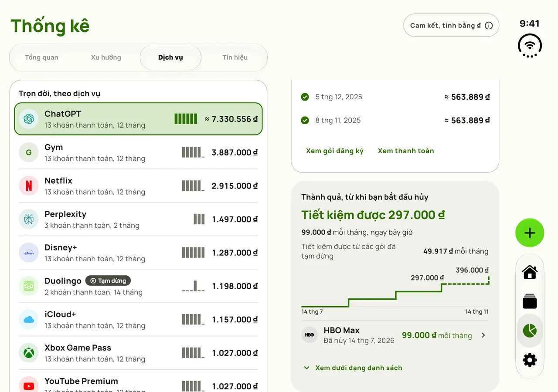Click the Xem gói đăng ký link
Image resolution: width=558 pixels, height=392 pixels.
(x=335, y=151)
